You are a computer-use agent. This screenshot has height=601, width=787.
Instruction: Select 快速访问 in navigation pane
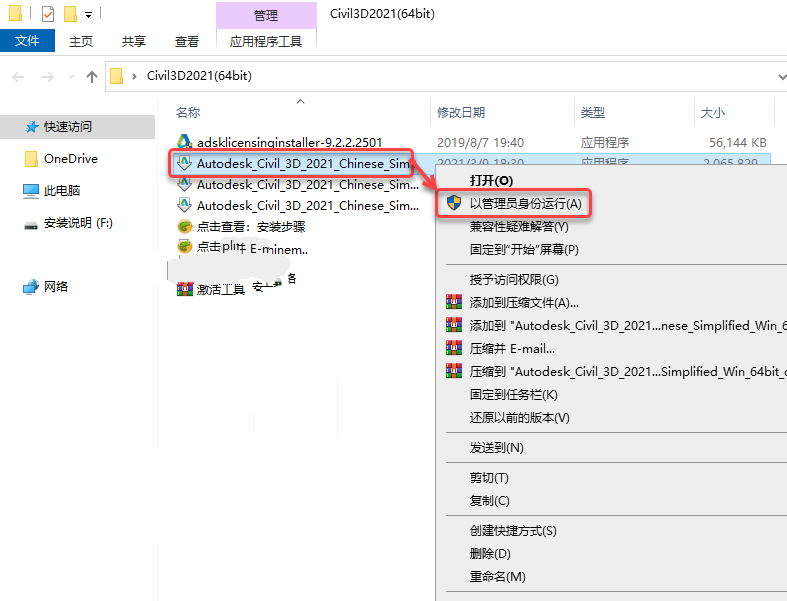pyautogui.click(x=78, y=127)
